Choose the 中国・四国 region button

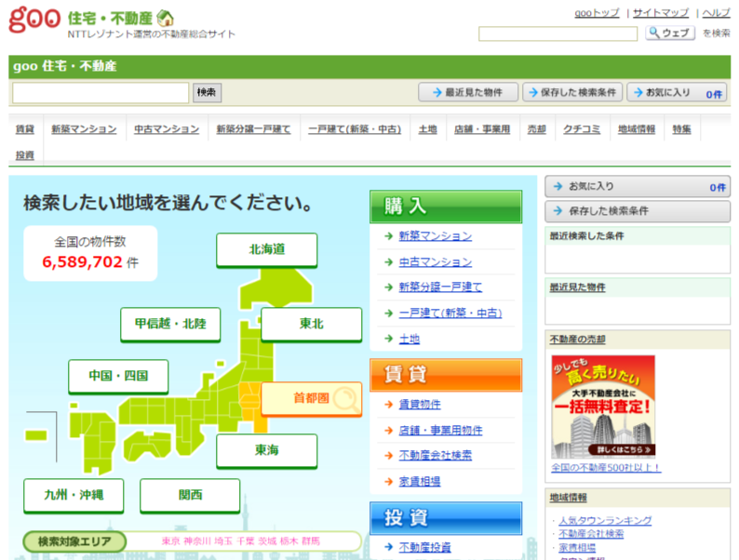(118, 376)
